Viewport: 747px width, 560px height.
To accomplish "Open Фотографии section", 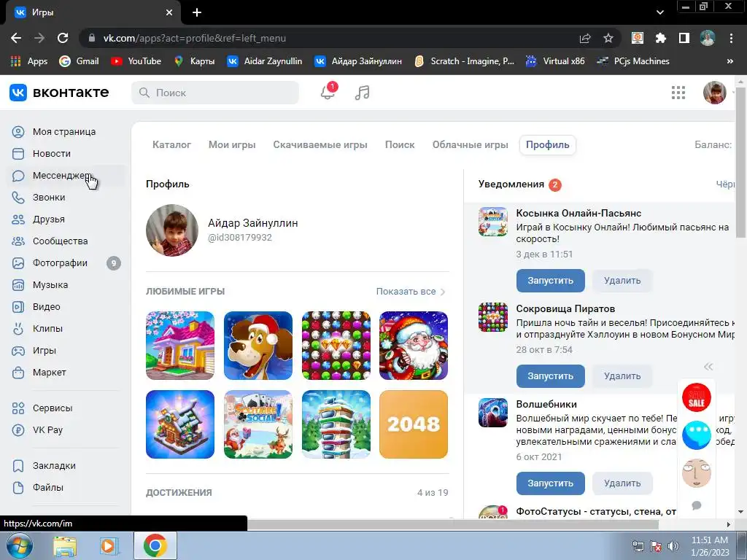I will pyautogui.click(x=60, y=263).
